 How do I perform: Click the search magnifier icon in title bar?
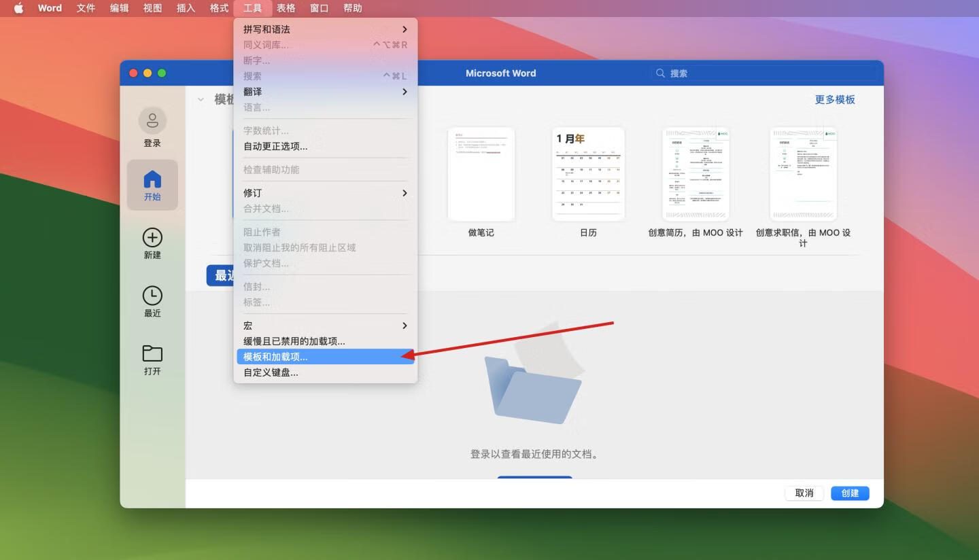pyautogui.click(x=660, y=73)
